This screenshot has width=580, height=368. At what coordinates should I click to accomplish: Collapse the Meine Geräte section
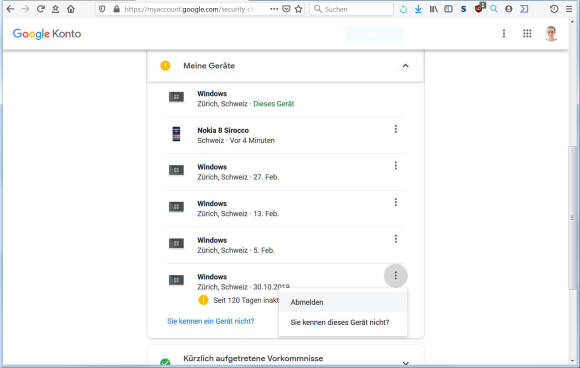[405, 66]
